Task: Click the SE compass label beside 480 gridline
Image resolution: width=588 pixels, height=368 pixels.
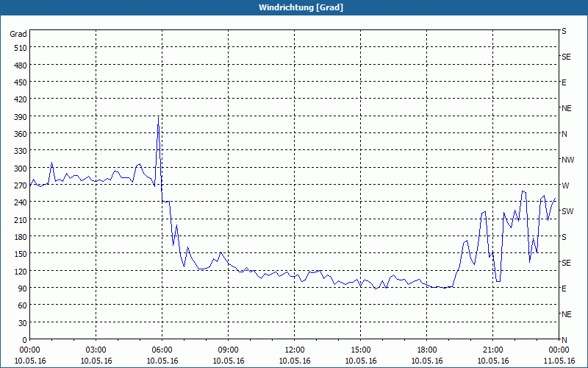Action: pyautogui.click(x=566, y=57)
